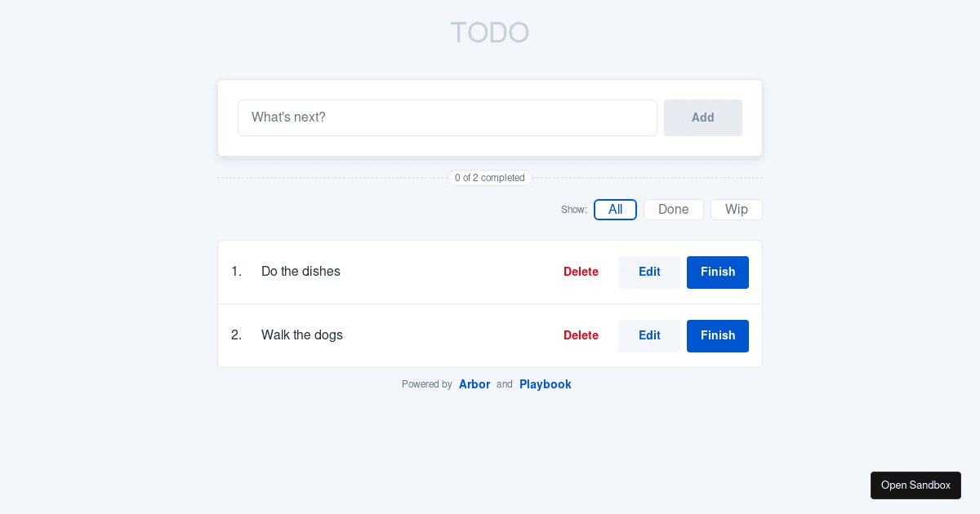Delete the 'Do the dishes' task
The height and width of the screenshot is (514, 980).
(x=581, y=272)
